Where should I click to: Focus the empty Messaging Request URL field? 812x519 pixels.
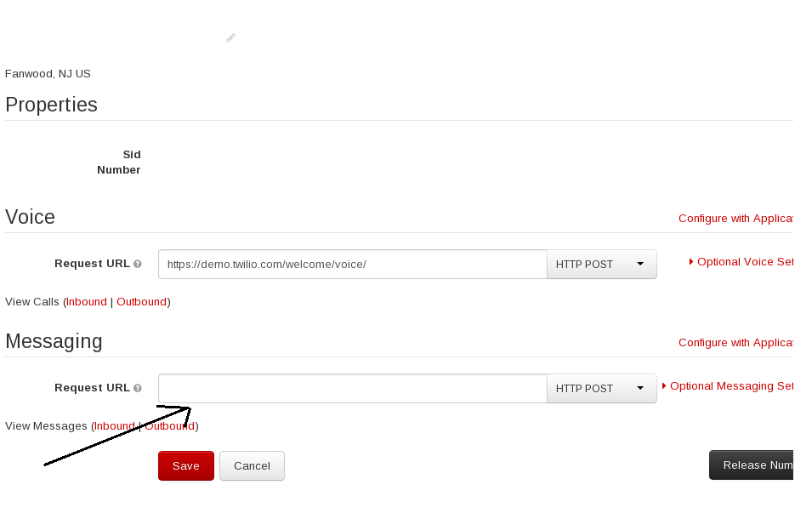[x=353, y=389]
